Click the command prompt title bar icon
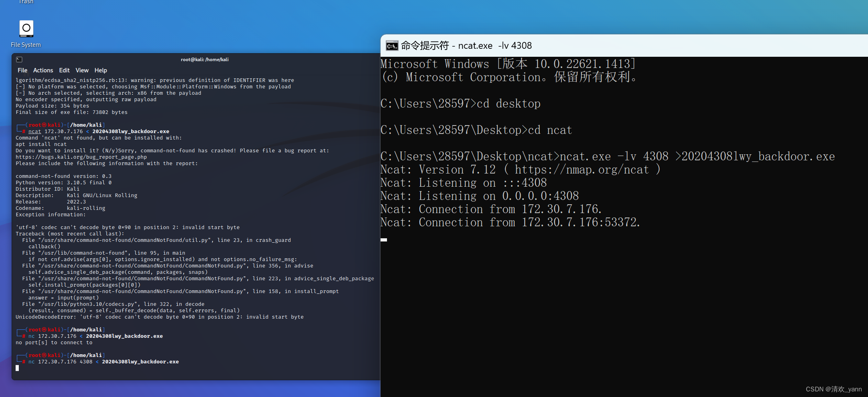This screenshot has height=397, width=868. 392,46
